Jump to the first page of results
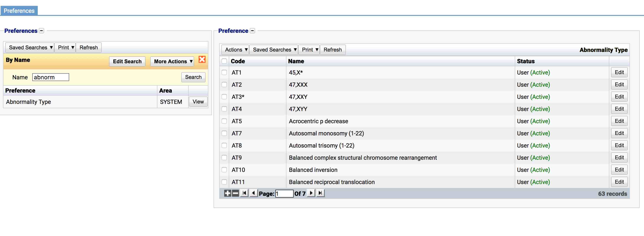 244,193
